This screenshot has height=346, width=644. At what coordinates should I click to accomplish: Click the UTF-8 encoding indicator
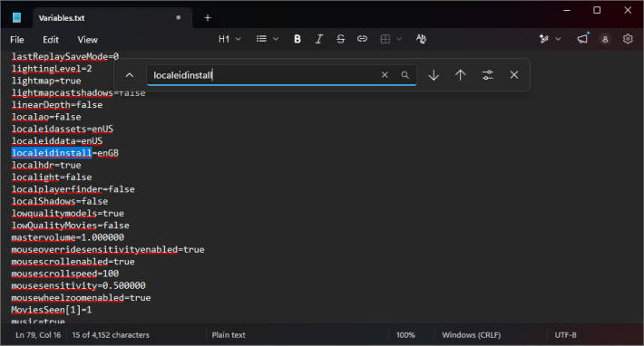(x=566, y=335)
